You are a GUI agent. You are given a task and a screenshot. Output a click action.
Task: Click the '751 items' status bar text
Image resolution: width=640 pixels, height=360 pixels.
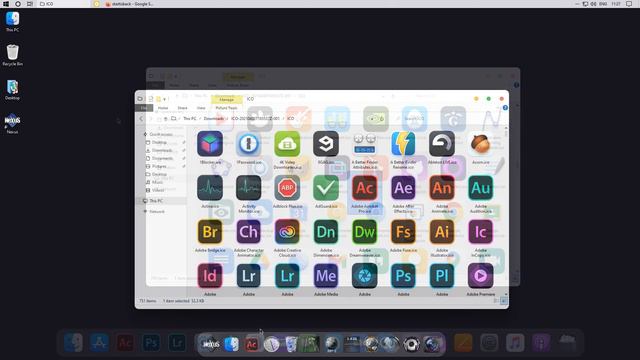148,301
